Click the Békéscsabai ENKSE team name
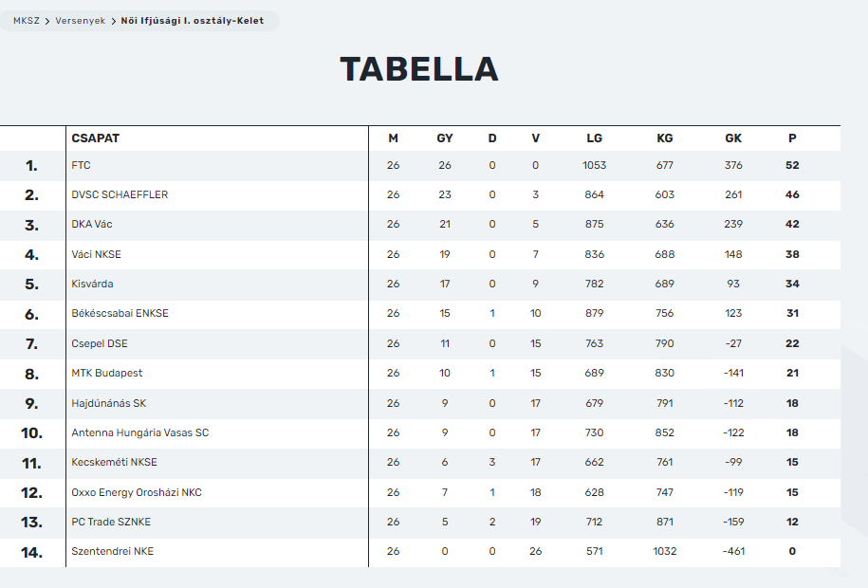Image resolution: width=868 pixels, height=588 pixels. pyautogui.click(x=120, y=313)
